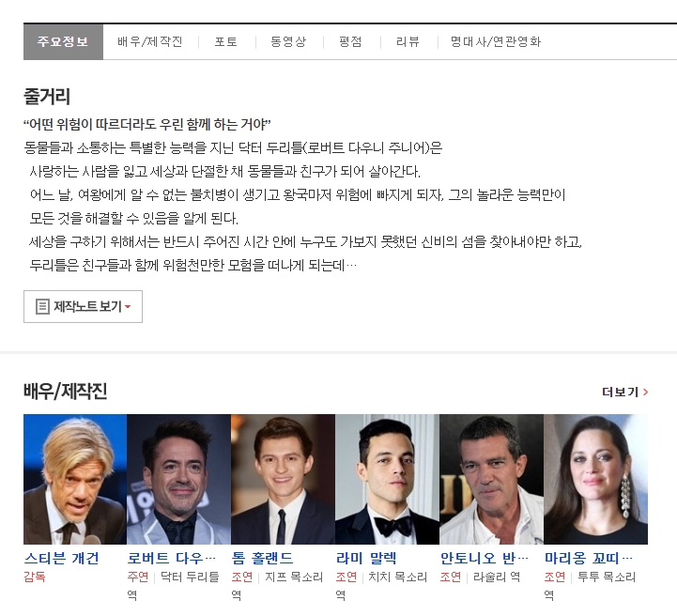Open the 주요정보 tab
677x616 pixels.
coord(63,42)
